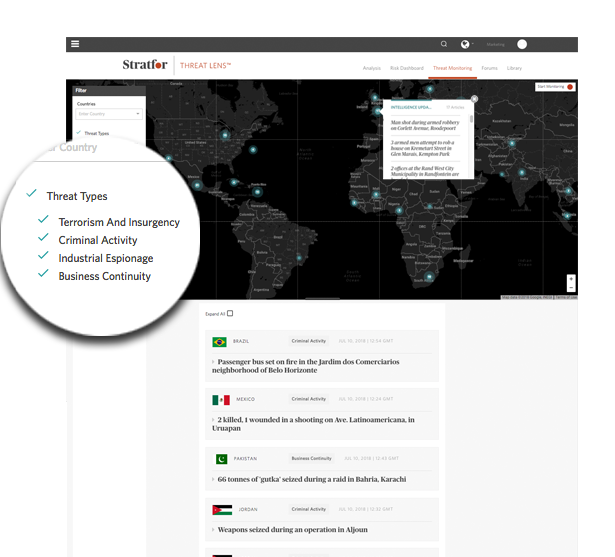Viewport: 615px width, 557px height.
Task: Click Criminal Activity tag on Jordan card
Action: (309, 509)
